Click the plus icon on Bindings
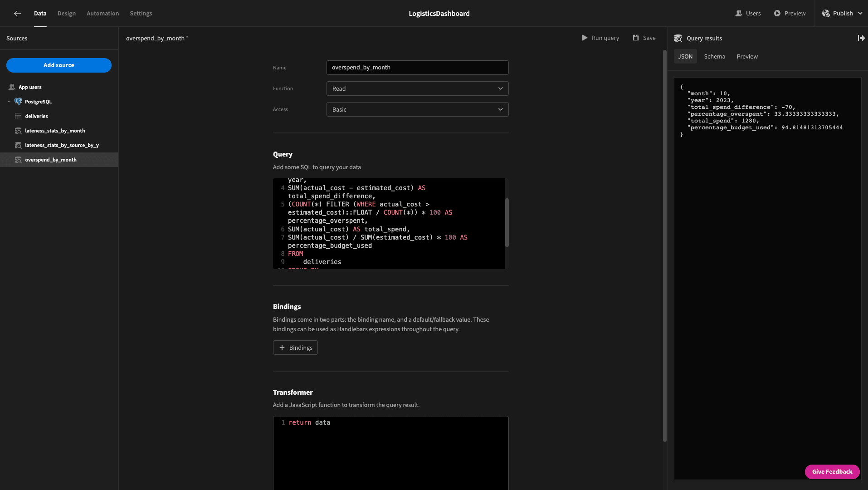Screen dimensions: 868x490 pyautogui.click(x=282, y=348)
